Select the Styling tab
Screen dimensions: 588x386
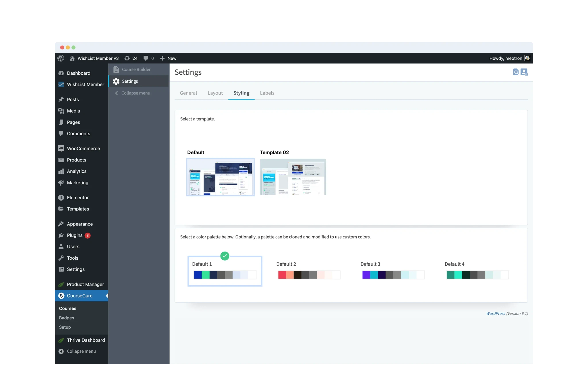(x=241, y=93)
